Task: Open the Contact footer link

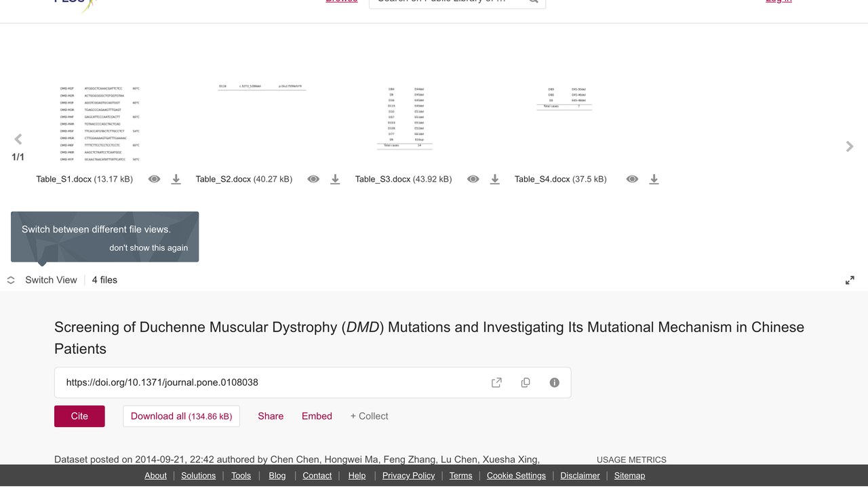Action: pos(317,476)
